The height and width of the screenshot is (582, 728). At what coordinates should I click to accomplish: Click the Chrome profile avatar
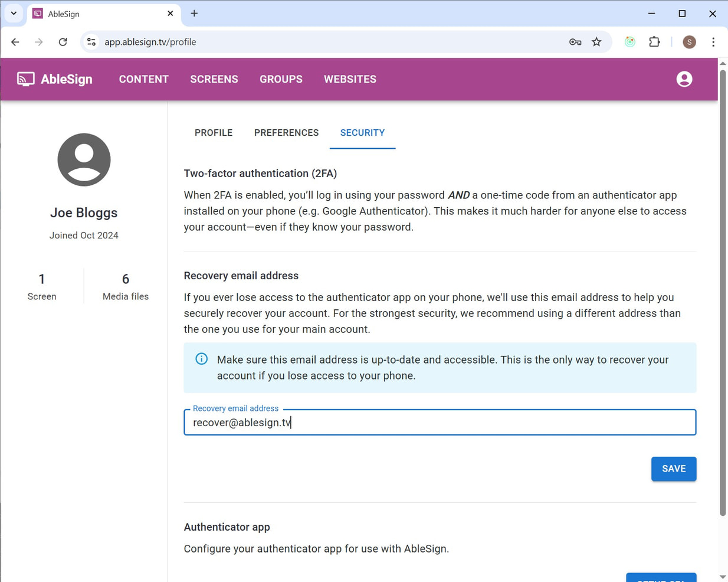(689, 42)
